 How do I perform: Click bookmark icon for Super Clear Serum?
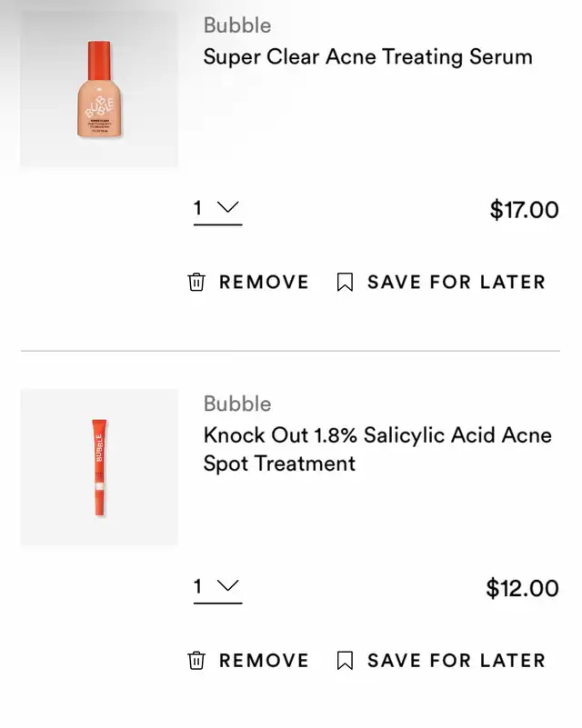click(x=345, y=282)
